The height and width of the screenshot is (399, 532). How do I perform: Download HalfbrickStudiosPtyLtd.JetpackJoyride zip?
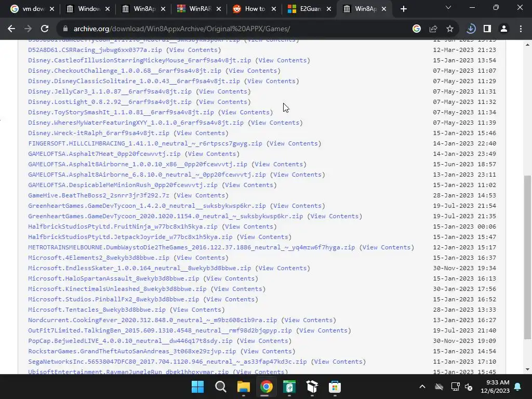(x=130, y=237)
